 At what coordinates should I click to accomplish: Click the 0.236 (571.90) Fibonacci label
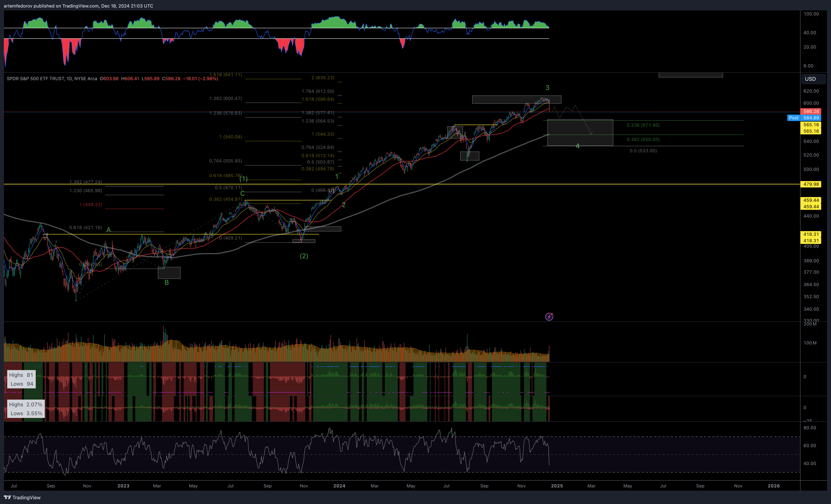[643, 125]
